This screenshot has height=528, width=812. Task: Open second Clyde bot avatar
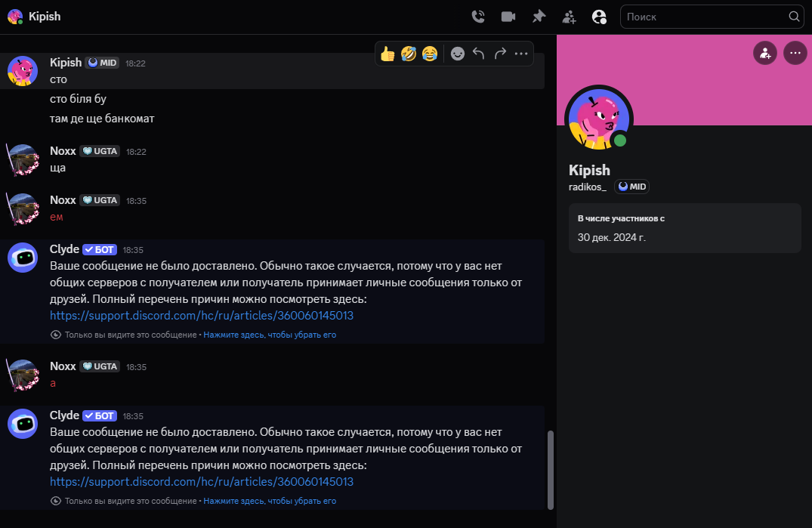pyautogui.click(x=23, y=424)
